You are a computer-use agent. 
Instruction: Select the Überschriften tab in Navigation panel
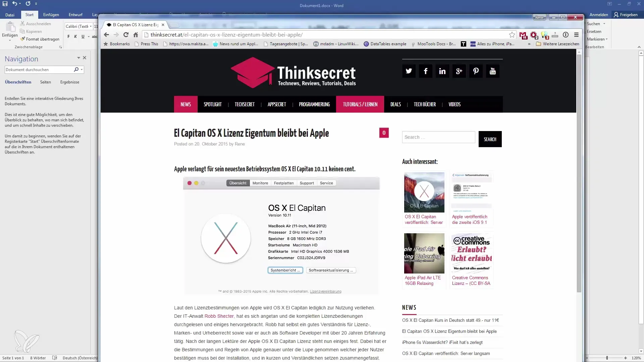18,82
